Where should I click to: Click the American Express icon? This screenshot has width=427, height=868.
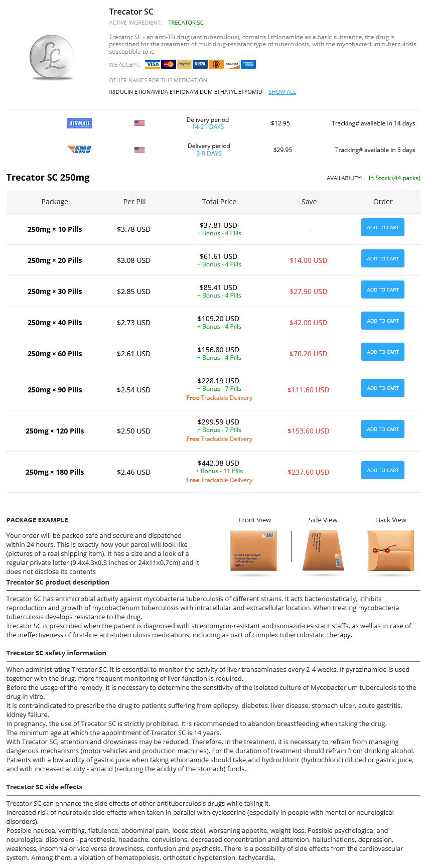(x=248, y=64)
